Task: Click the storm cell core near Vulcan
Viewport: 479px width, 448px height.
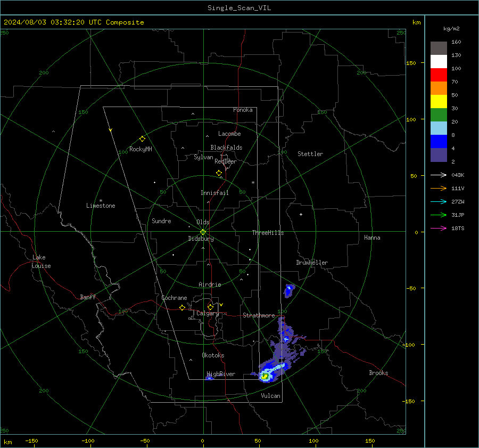Action: tap(265, 377)
